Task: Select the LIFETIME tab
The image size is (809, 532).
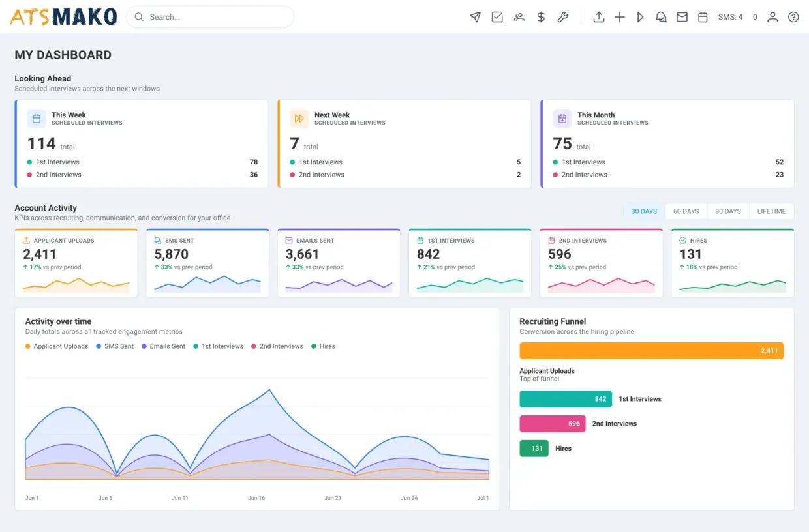Action: click(x=772, y=211)
